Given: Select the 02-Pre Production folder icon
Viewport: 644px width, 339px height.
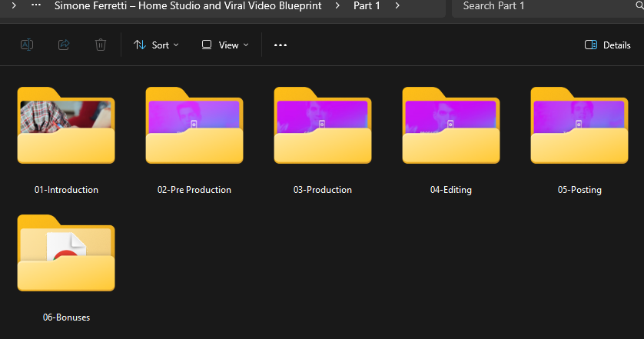Looking at the screenshot, I should click(x=194, y=131).
